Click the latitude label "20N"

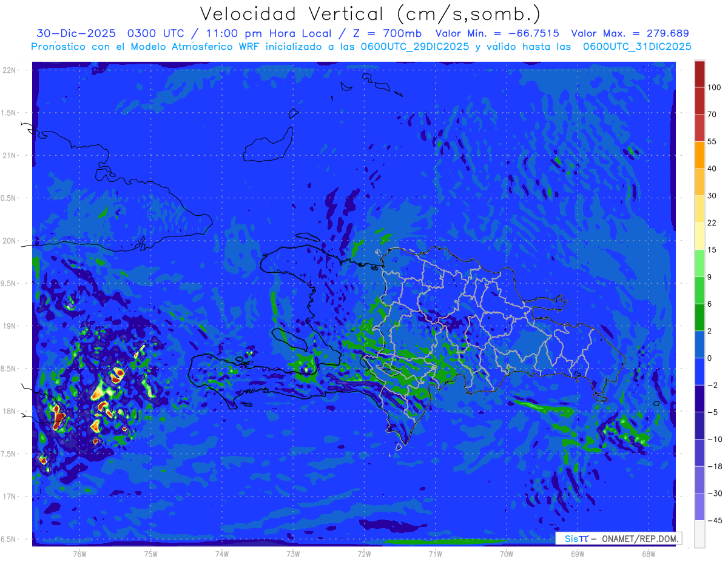[x=10, y=241]
